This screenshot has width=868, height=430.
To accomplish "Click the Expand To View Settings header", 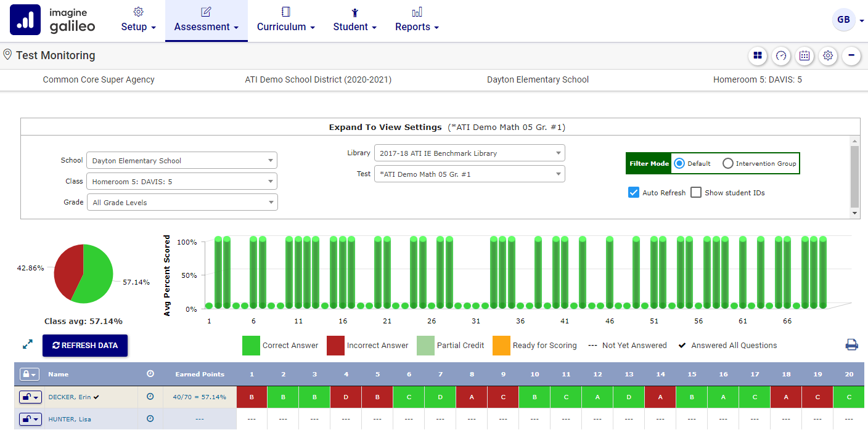I will pos(440,127).
